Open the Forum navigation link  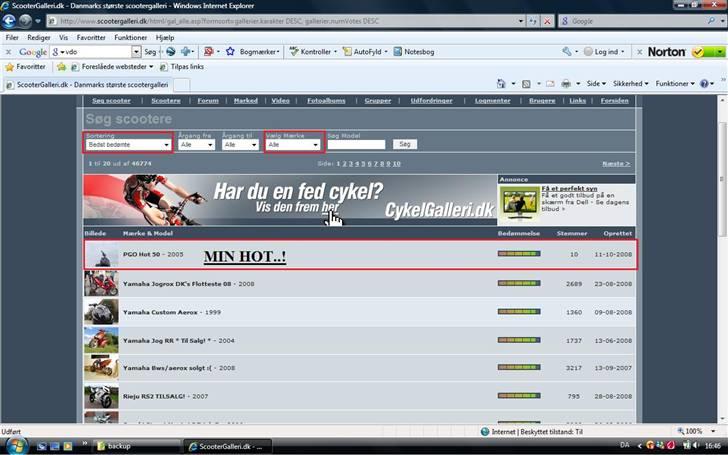tap(208, 101)
